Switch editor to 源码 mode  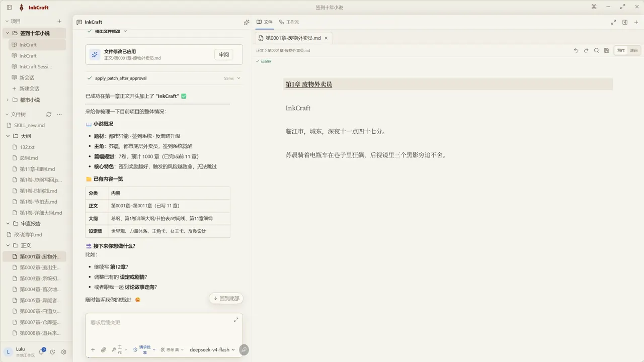633,50
